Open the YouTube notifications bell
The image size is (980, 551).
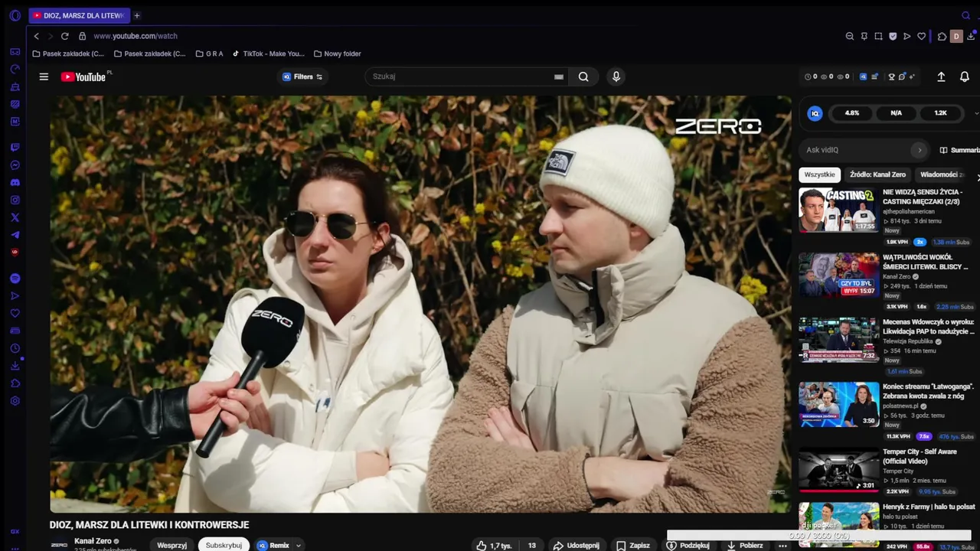tap(965, 77)
